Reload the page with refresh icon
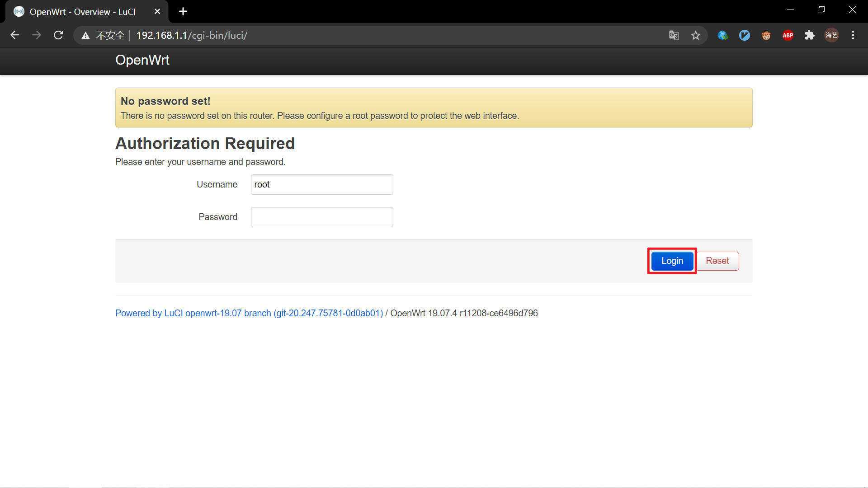Viewport: 868px width, 488px height. pyautogui.click(x=58, y=35)
